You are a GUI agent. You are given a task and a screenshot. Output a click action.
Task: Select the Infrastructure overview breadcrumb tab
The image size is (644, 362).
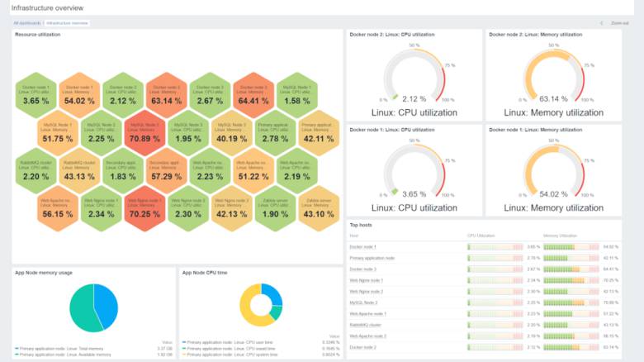point(68,23)
